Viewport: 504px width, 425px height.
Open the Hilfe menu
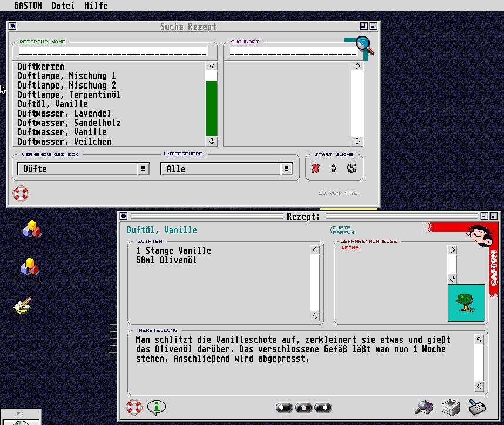point(96,5)
